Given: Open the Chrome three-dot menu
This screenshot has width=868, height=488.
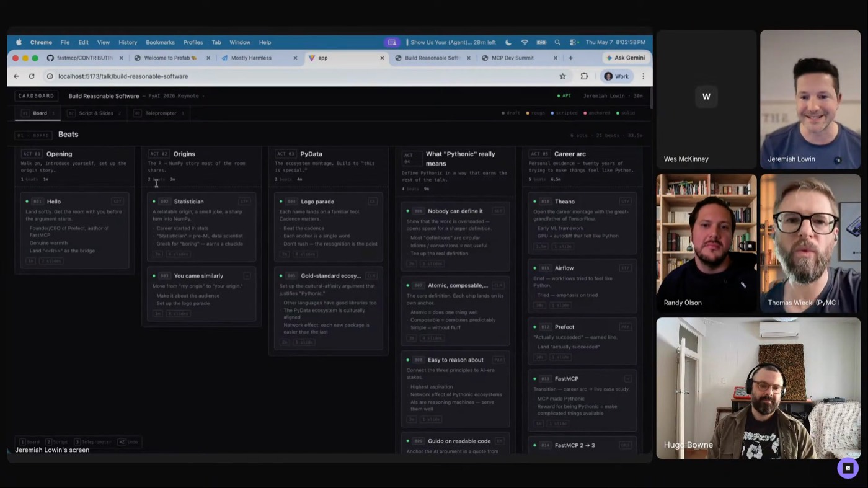Looking at the screenshot, I should click(x=643, y=76).
